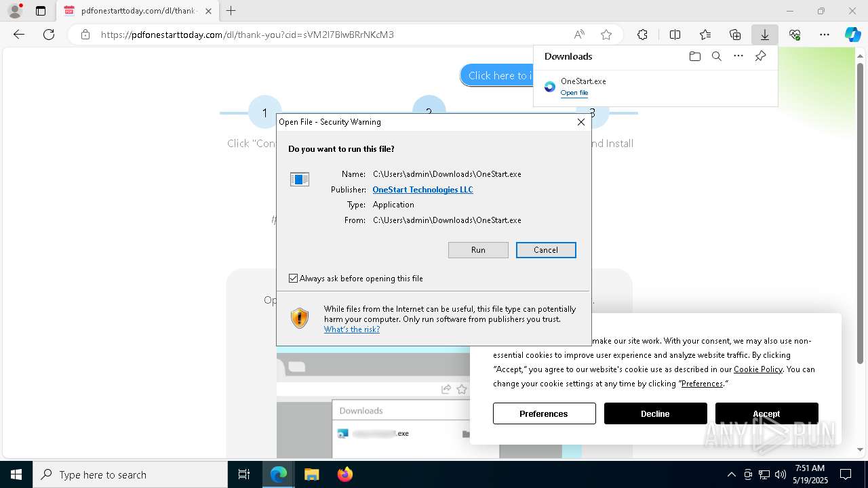The image size is (868, 488).
Task: Open Copilot sidebar icon
Action: coord(852,35)
